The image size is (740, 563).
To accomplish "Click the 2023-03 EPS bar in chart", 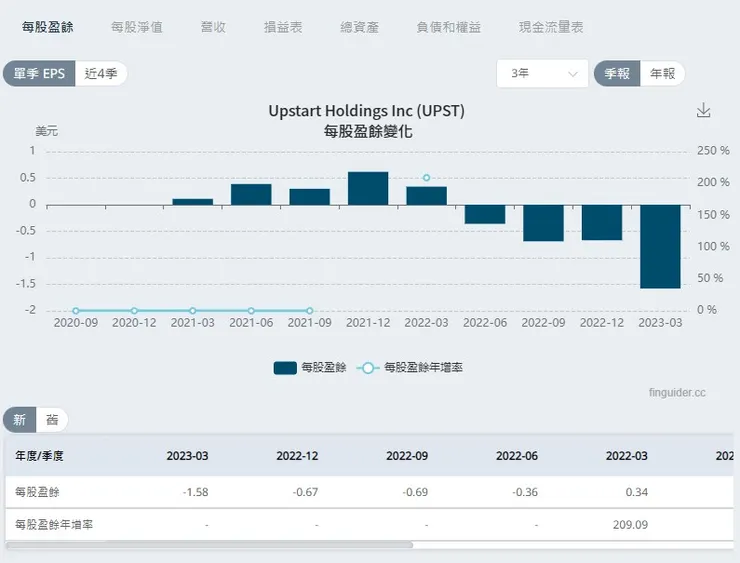I will [660, 246].
